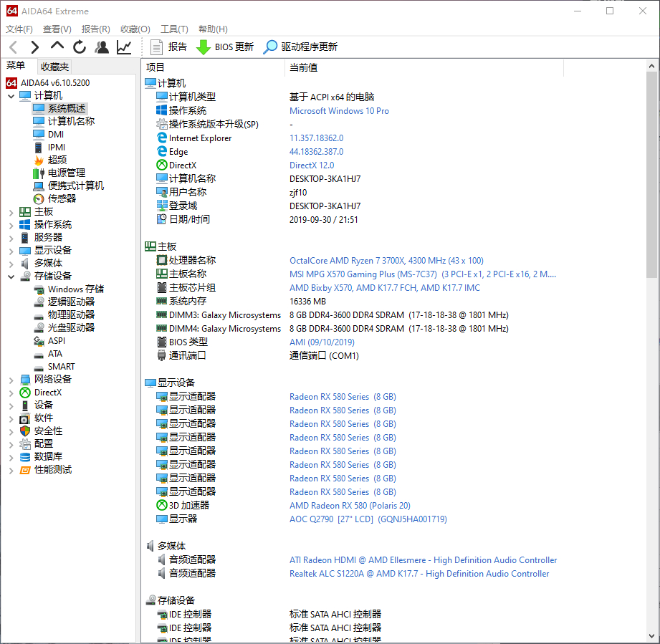Click the 项目 column header
660x644 pixels.
pyautogui.click(x=214, y=67)
